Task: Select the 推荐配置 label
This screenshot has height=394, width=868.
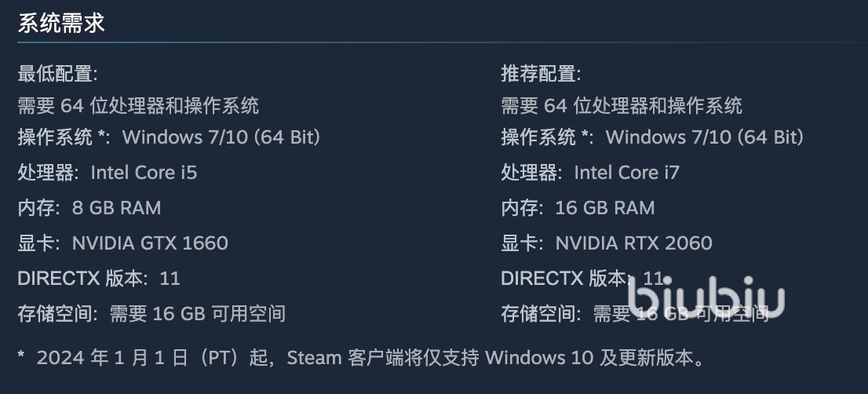Action: pos(541,75)
